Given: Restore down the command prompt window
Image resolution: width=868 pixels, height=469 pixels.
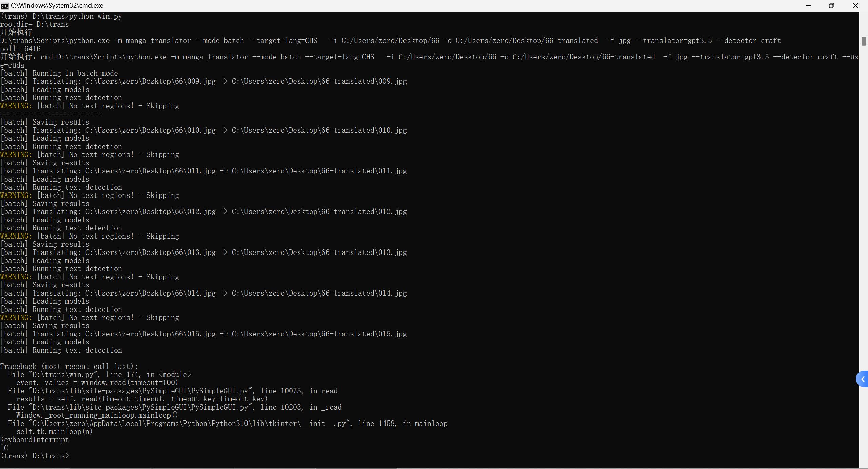Looking at the screenshot, I should tap(831, 5).
